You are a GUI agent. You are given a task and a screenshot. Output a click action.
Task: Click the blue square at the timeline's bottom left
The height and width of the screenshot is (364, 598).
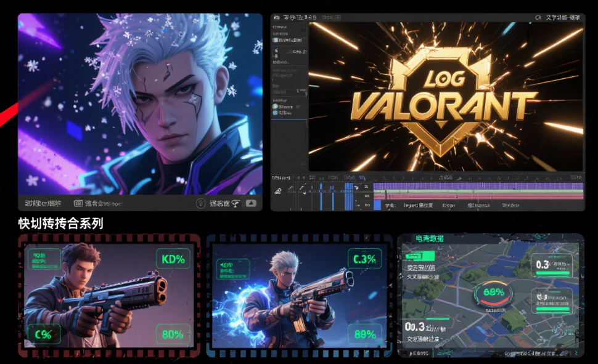377,205
